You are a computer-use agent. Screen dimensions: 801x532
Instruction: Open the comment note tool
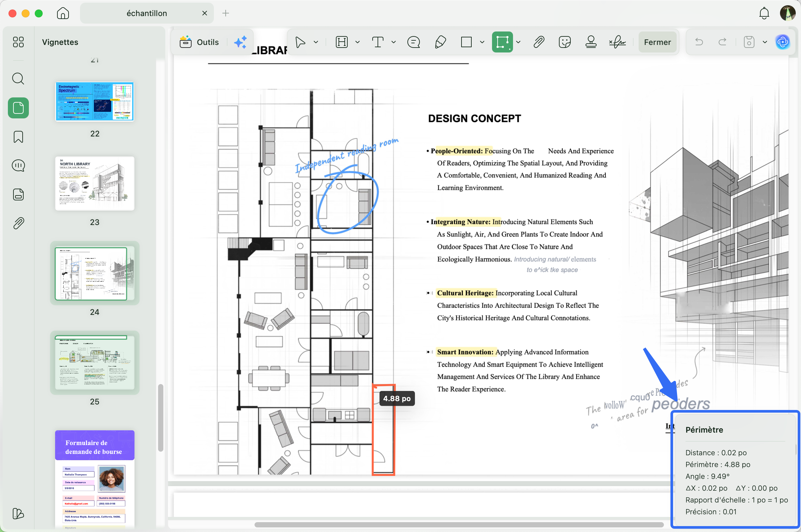[414, 42]
